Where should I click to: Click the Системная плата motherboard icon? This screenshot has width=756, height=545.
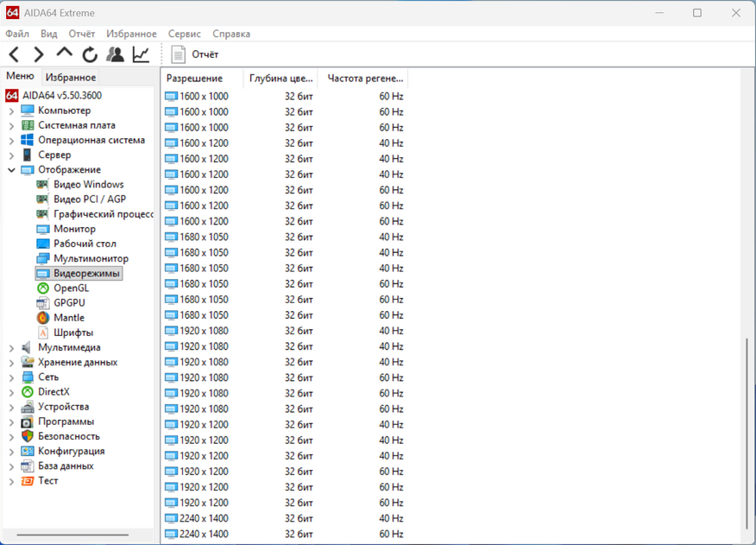pos(27,125)
